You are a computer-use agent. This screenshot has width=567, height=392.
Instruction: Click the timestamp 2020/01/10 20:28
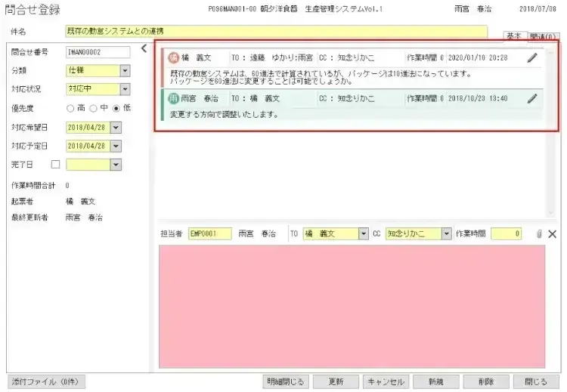tap(478, 58)
